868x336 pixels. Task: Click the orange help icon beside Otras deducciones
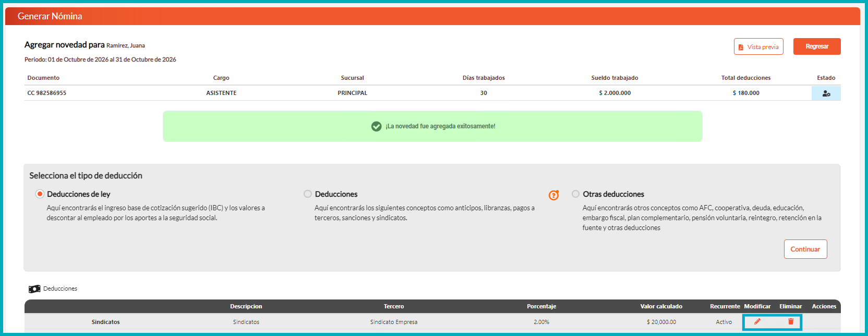point(553,195)
